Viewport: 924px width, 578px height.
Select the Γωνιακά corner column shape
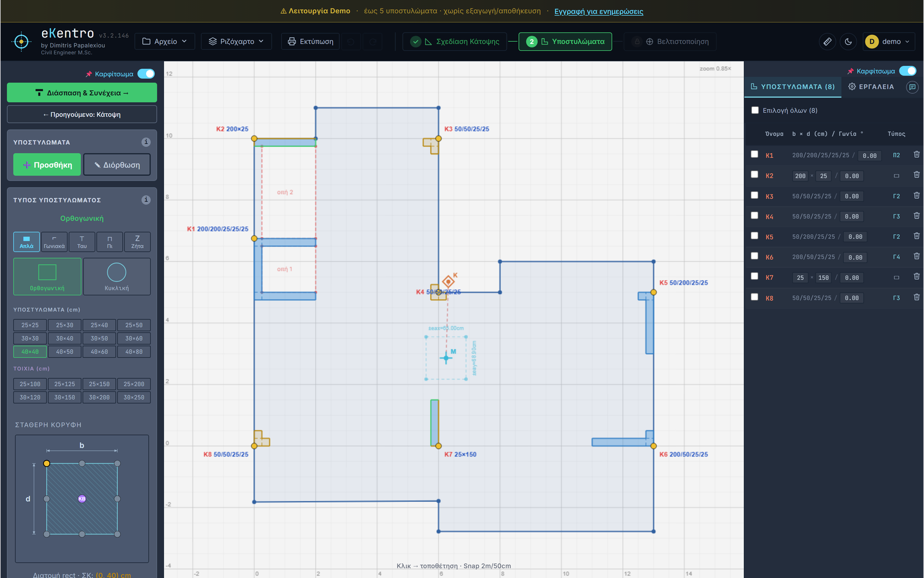pyautogui.click(x=54, y=242)
